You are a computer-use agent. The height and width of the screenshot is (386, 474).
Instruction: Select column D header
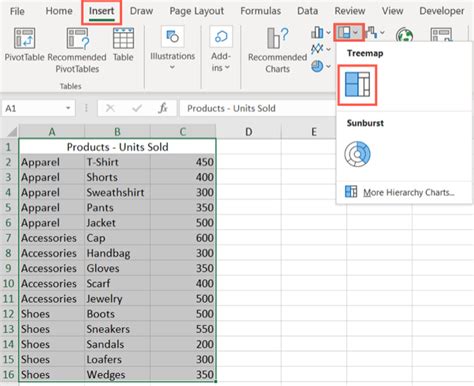pos(248,132)
